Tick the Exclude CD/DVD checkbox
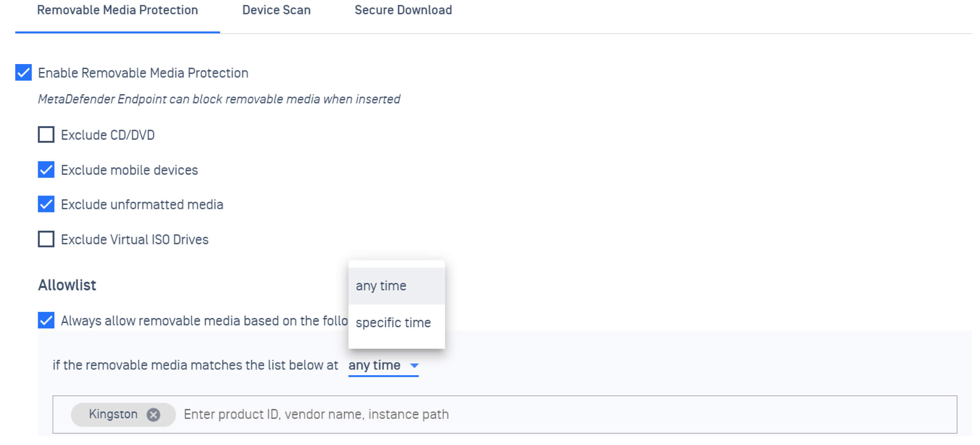Screen dimensions: 980x445 pyautogui.click(x=46, y=135)
